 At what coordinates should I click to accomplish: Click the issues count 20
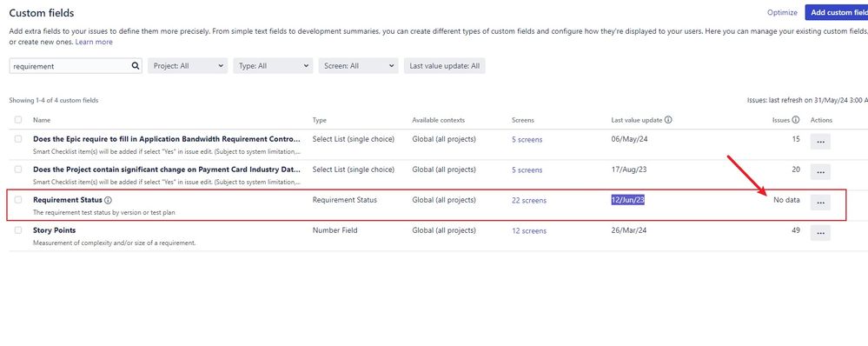[x=796, y=170]
